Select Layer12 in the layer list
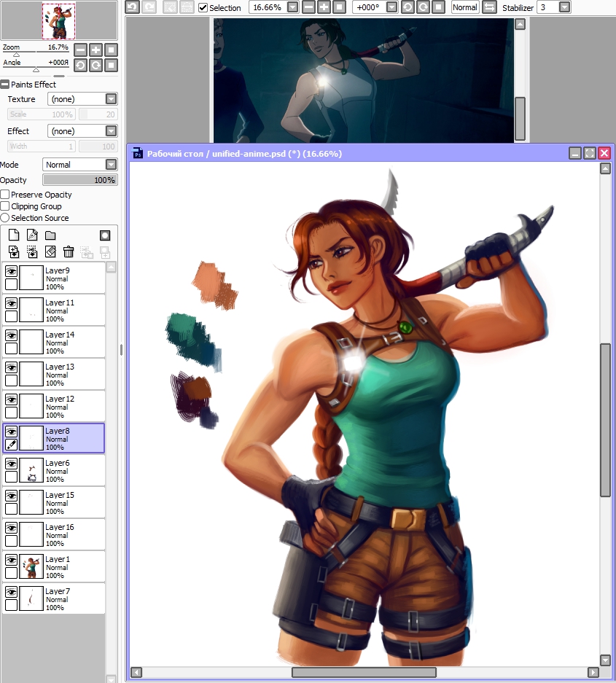616x683 pixels. pos(54,406)
